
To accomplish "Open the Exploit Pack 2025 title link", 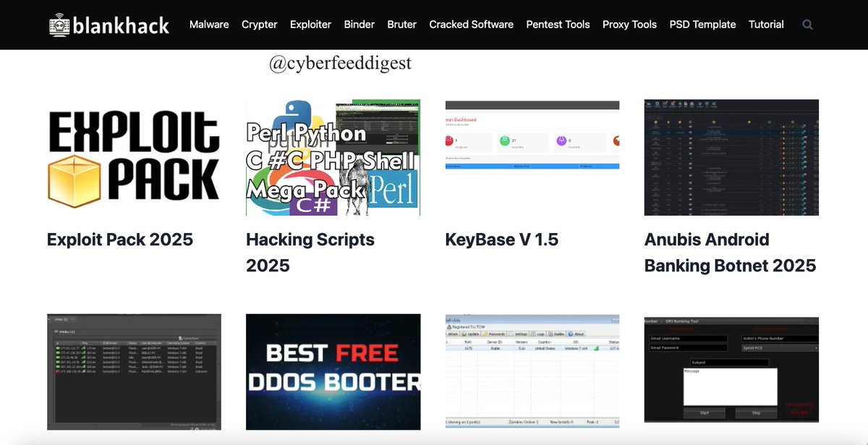I will (x=120, y=240).
